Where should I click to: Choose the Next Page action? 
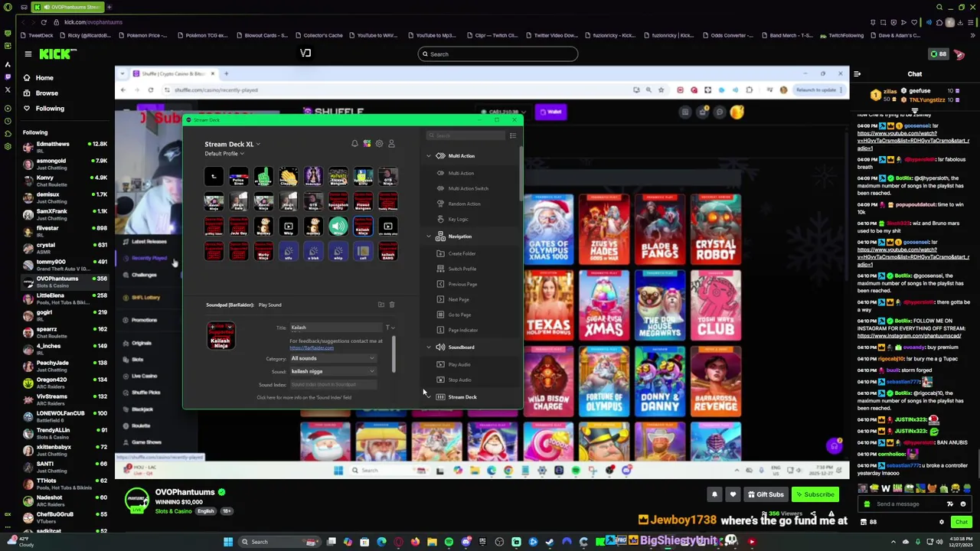coord(458,299)
